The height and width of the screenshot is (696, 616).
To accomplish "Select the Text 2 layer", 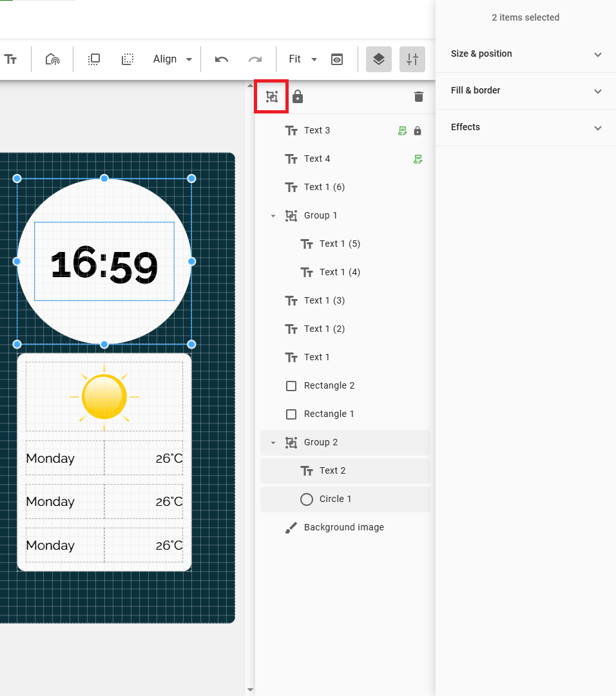I will (345, 471).
